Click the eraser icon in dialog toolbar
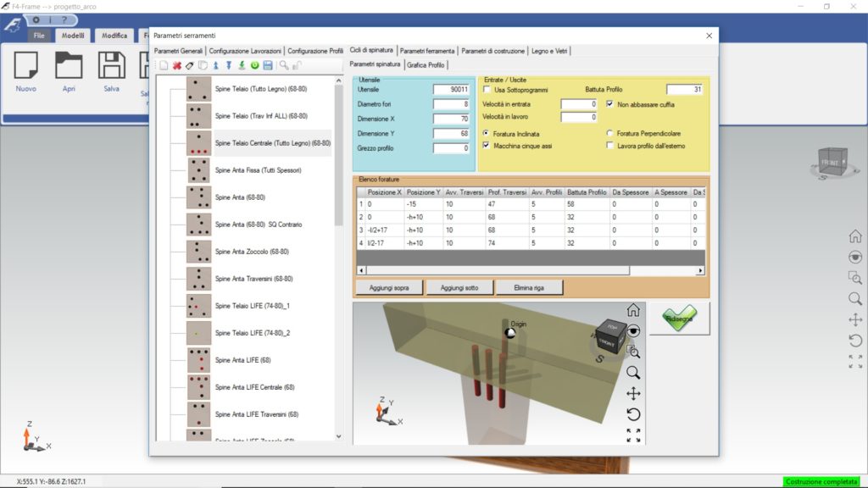 pos(190,65)
